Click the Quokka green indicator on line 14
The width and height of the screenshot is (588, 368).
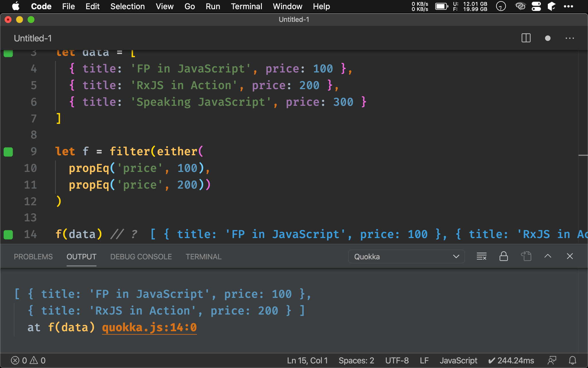click(8, 235)
